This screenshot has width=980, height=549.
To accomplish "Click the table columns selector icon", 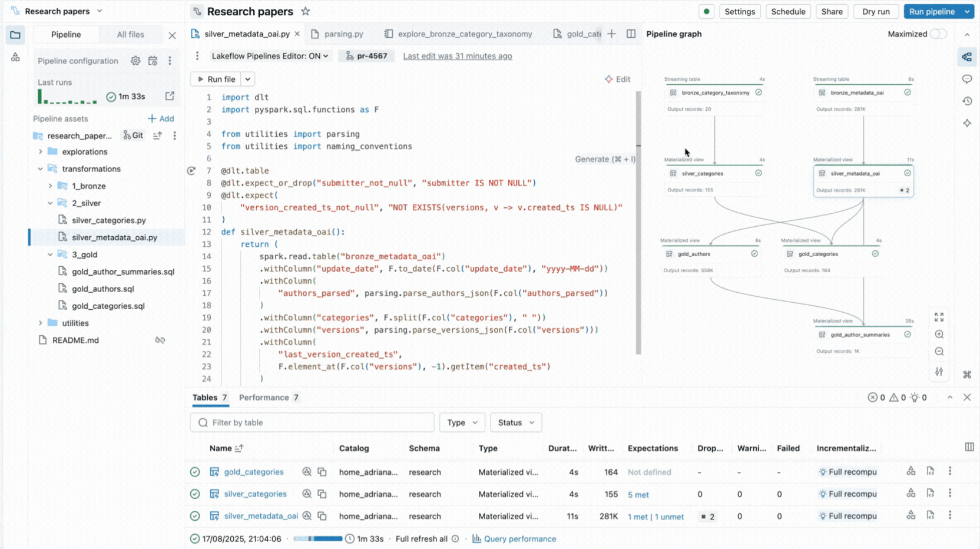I will [969, 447].
